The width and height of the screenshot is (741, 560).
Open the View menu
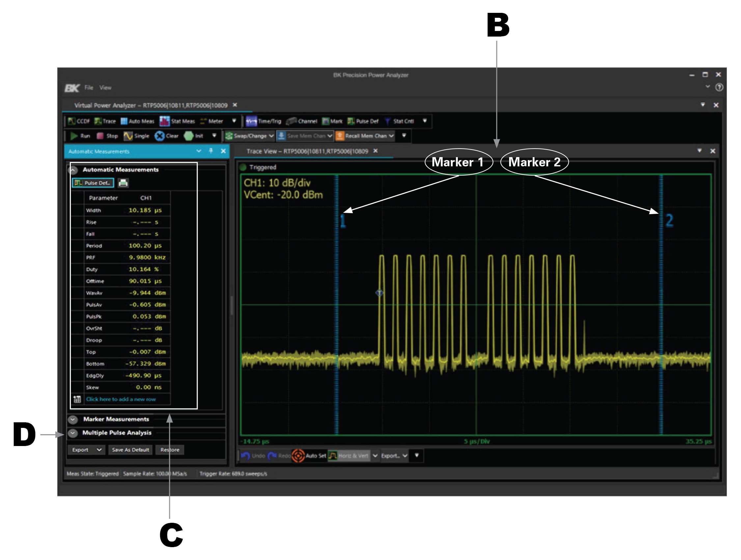(106, 88)
